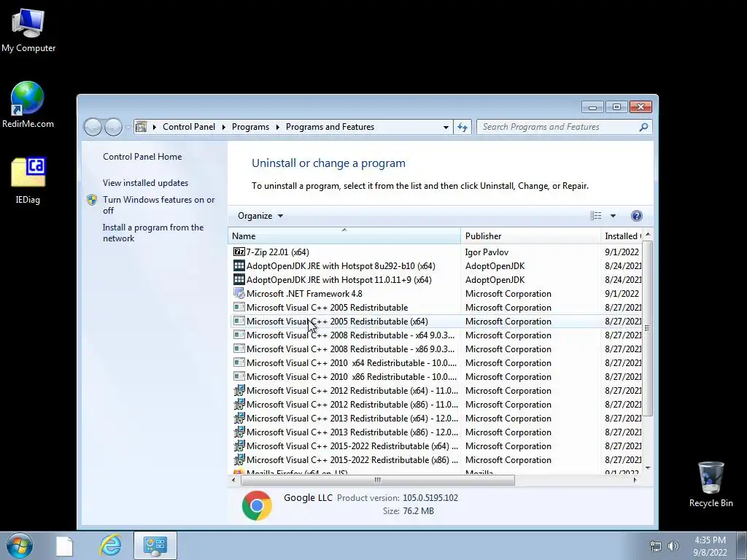Click the Programs and Features breadcrumb
The width and height of the screenshot is (747, 560).
click(330, 127)
